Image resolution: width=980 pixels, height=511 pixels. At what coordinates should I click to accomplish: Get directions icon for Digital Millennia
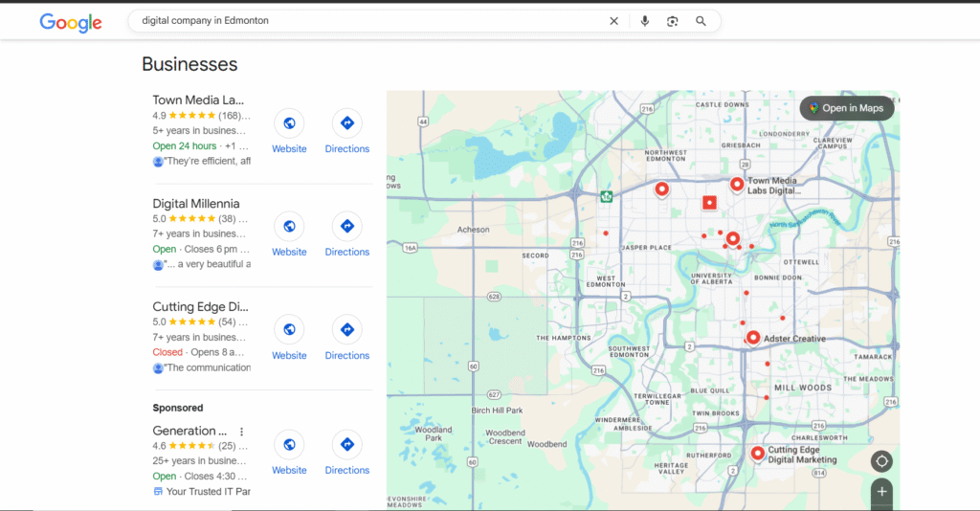coord(346,226)
